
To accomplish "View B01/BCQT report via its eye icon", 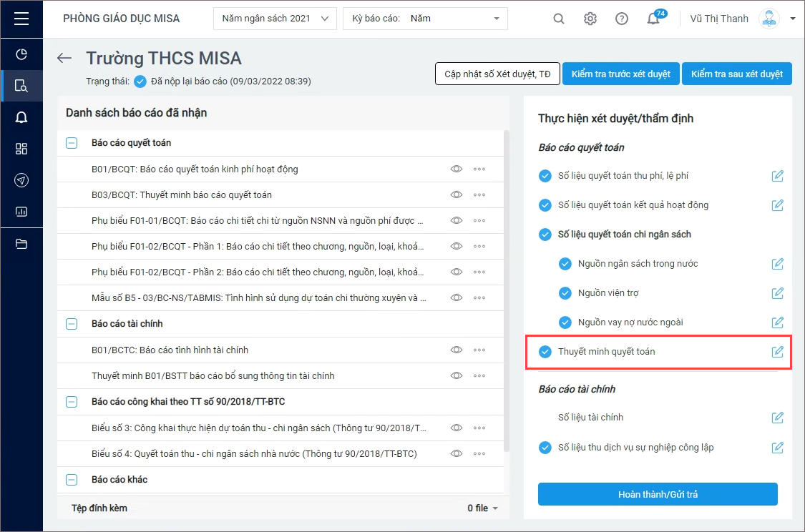I will click(457, 169).
